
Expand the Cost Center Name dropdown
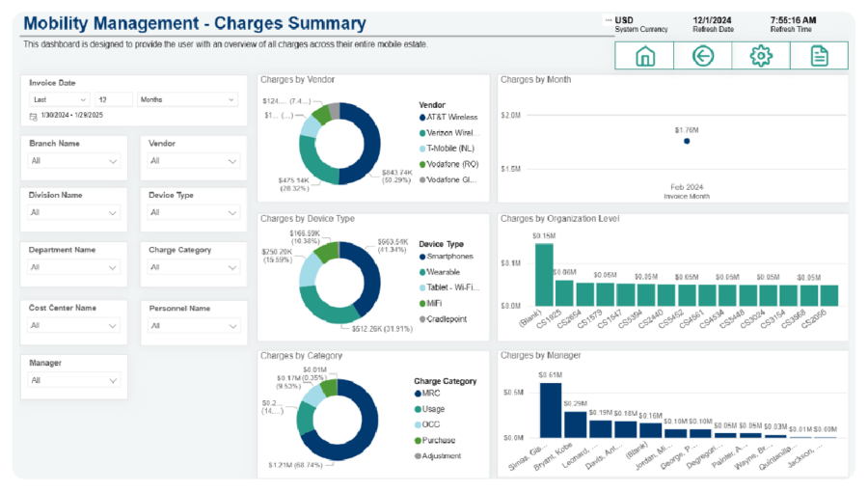[x=74, y=325]
